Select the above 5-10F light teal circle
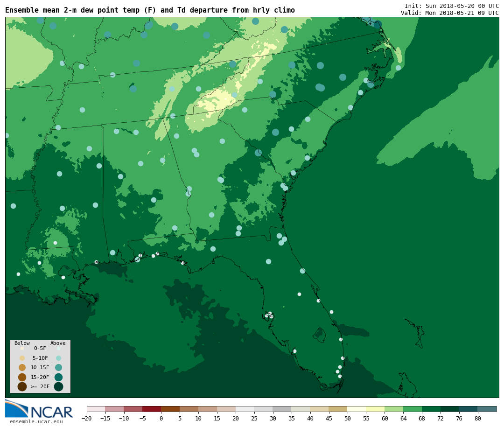 (x=58, y=358)
